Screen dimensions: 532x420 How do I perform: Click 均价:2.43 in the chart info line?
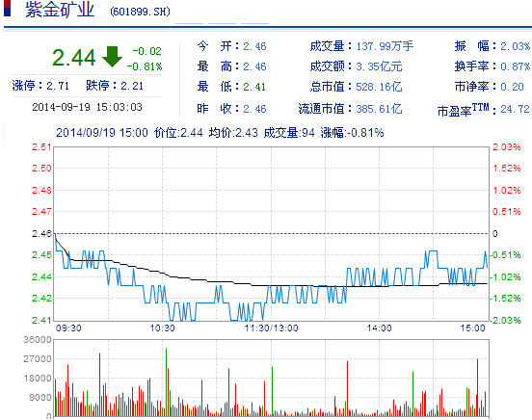point(233,133)
